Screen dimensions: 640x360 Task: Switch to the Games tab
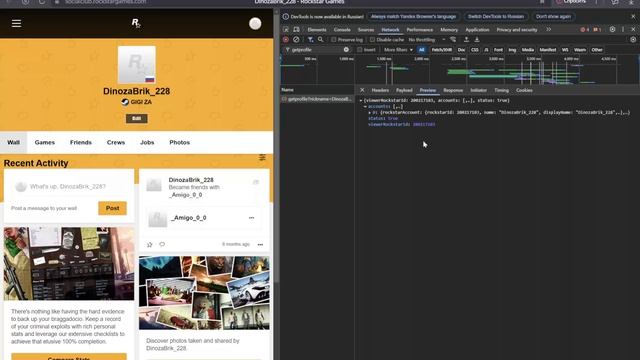44,142
